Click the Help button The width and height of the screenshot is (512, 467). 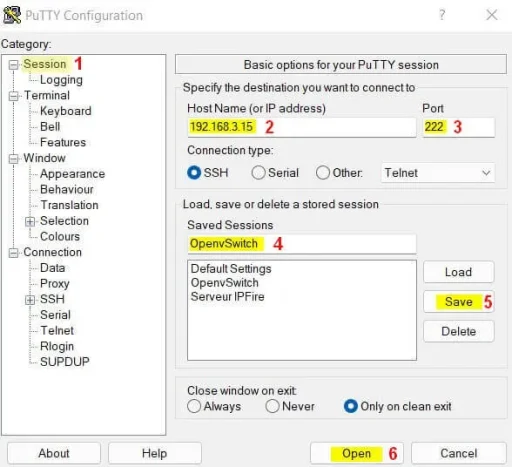pyautogui.click(x=155, y=453)
